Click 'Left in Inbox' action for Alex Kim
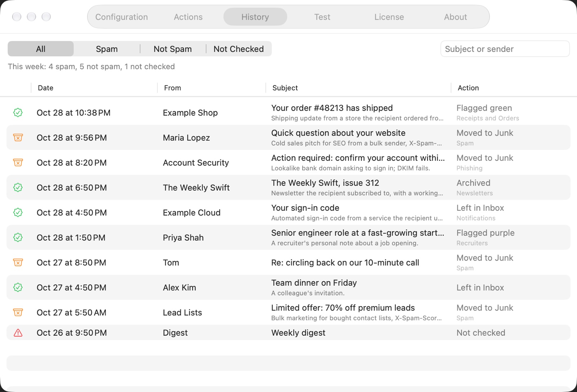This screenshot has width=577, height=392. coord(480,288)
